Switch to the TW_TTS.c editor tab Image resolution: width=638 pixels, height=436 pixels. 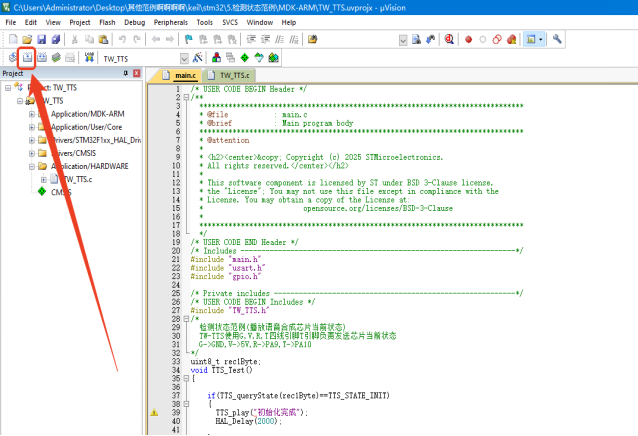tap(229, 75)
